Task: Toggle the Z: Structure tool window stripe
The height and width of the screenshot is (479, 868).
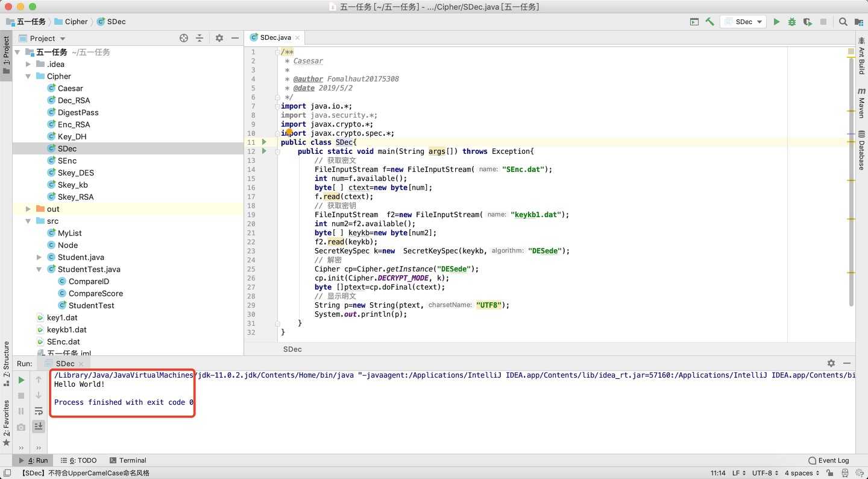Action: 6,363
